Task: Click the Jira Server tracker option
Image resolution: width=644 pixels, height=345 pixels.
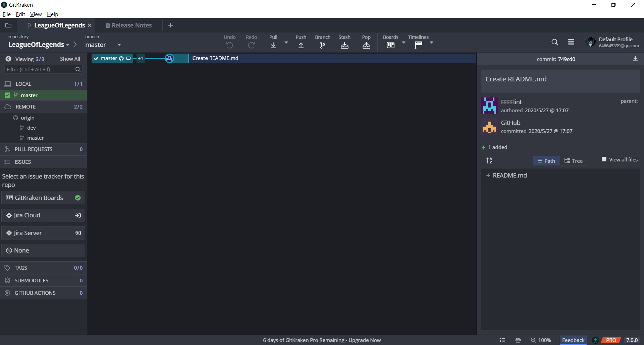Action: (x=43, y=233)
